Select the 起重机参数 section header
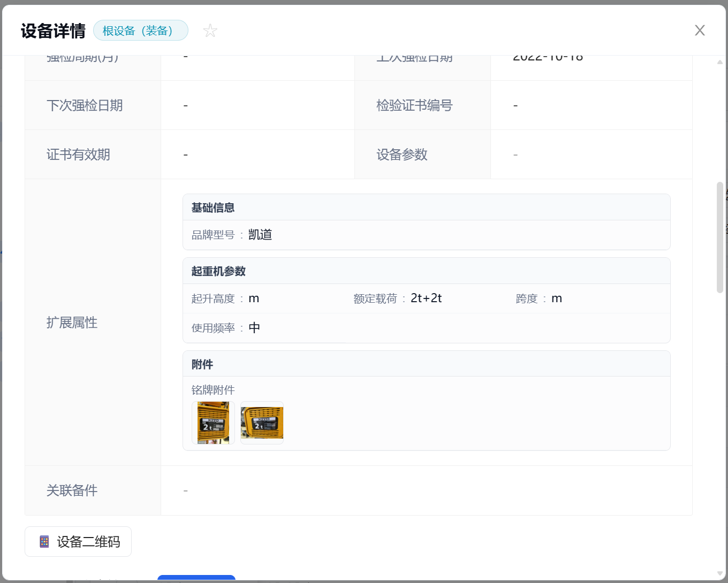This screenshot has height=583, width=728. click(x=427, y=271)
